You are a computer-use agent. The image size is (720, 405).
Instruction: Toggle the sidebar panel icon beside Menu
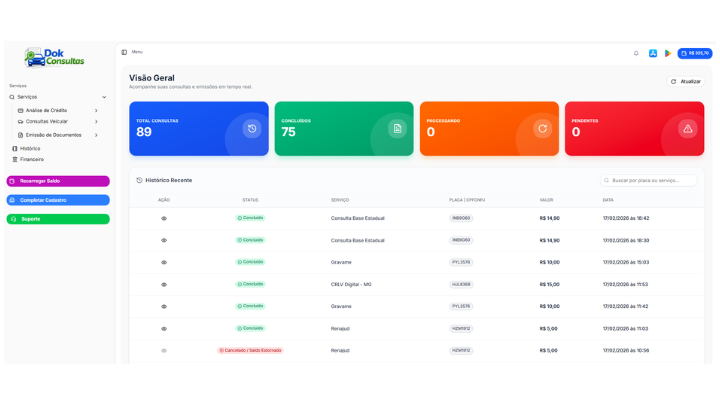coord(124,52)
